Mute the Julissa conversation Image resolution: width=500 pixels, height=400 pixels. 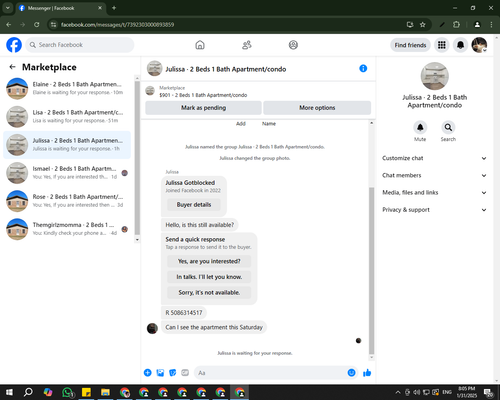420,127
